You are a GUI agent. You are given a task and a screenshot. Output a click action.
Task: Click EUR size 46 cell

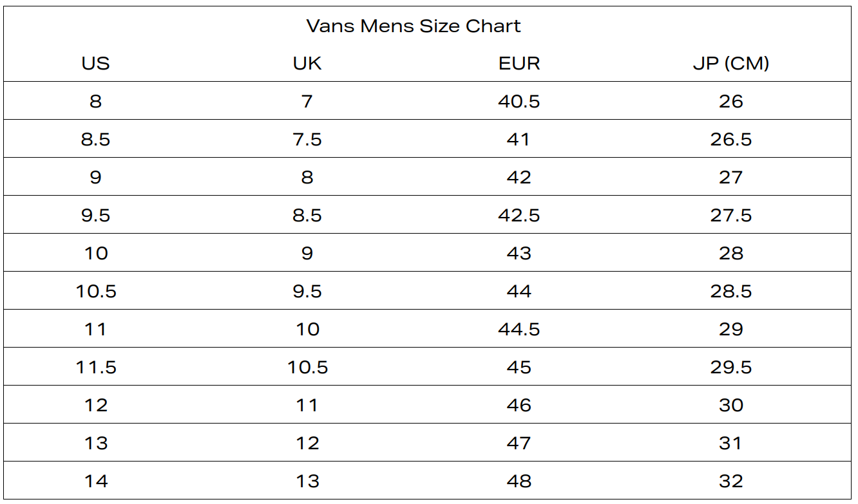pyautogui.click(x=519, y=405)
